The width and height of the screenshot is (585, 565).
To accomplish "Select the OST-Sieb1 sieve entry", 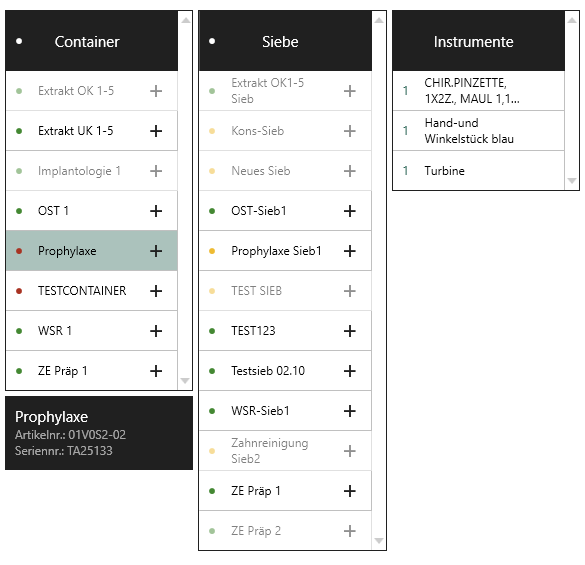I will click(285, 211).
